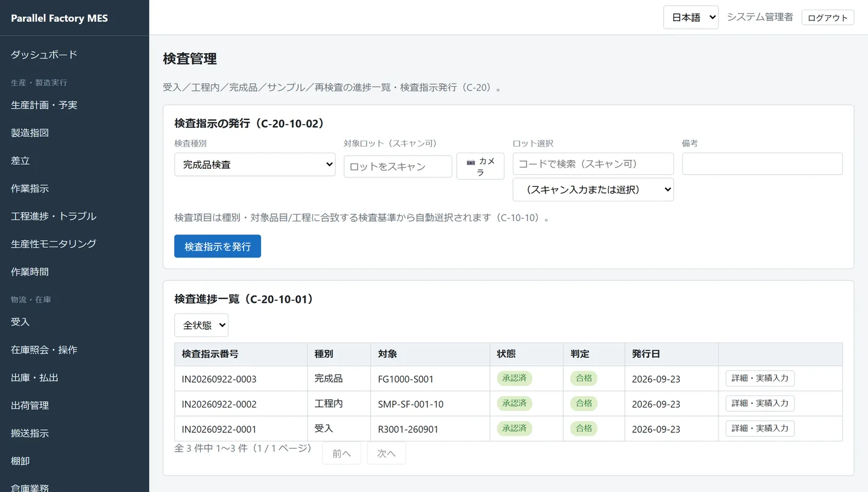This screenshot has height=492, width=868.
Task: Open 詳細・実績入力 for IN20260922-0002
Action: point(760,403)
